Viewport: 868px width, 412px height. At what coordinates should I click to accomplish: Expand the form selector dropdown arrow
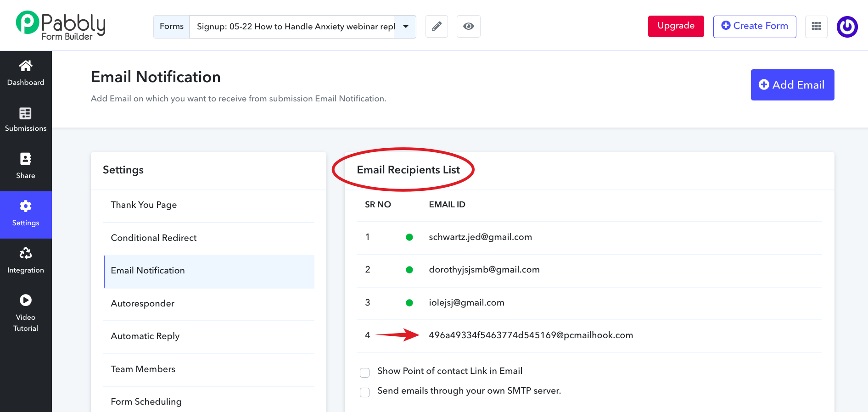click(406, 27)
